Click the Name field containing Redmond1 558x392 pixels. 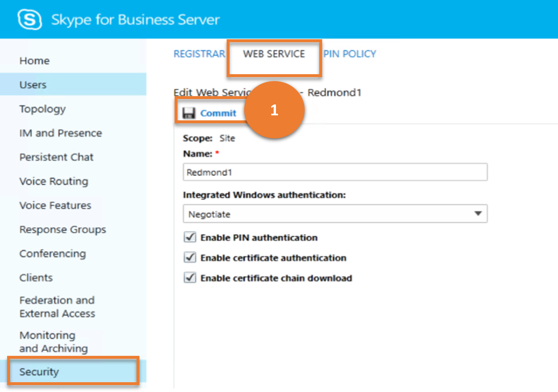335,172
